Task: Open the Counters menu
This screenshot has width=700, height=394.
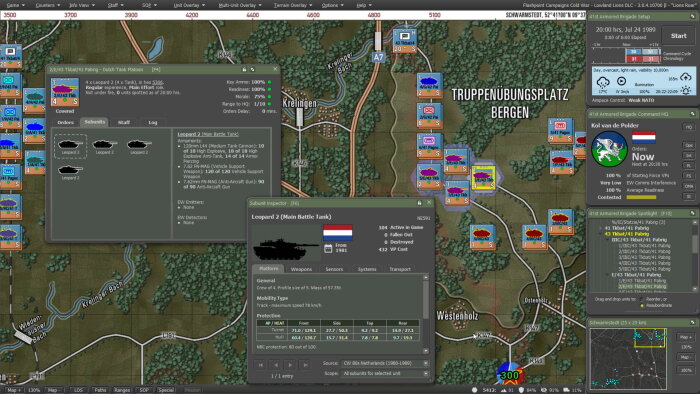Action: point(48,5)
